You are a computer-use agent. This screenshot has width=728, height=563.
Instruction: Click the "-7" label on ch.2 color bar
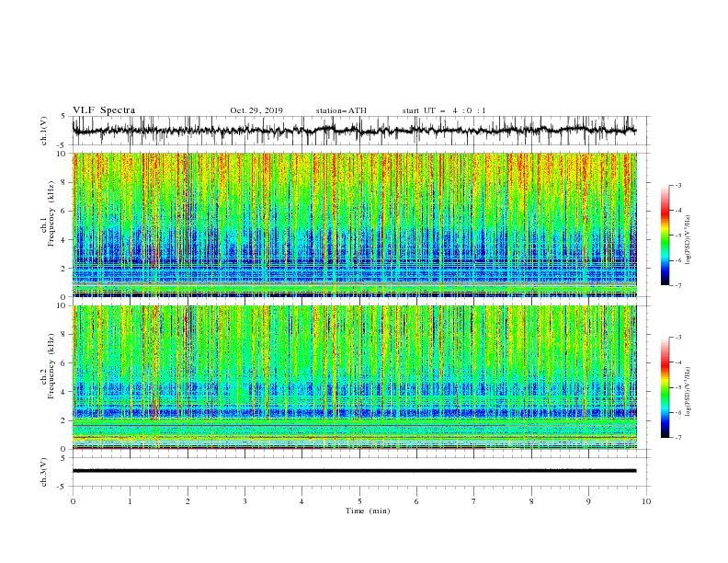coord(677,438)
